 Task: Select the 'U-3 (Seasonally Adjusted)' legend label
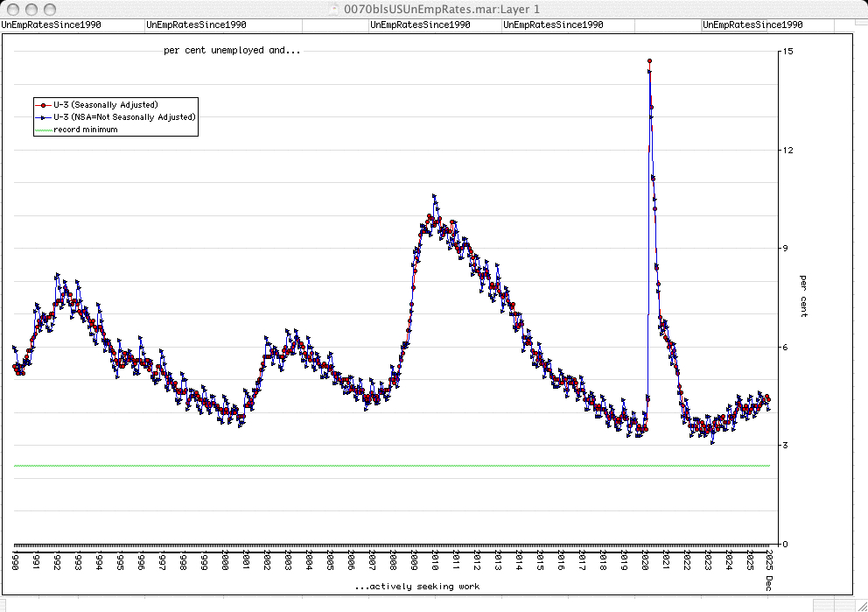pyautogui.click(x=106, y=105)
